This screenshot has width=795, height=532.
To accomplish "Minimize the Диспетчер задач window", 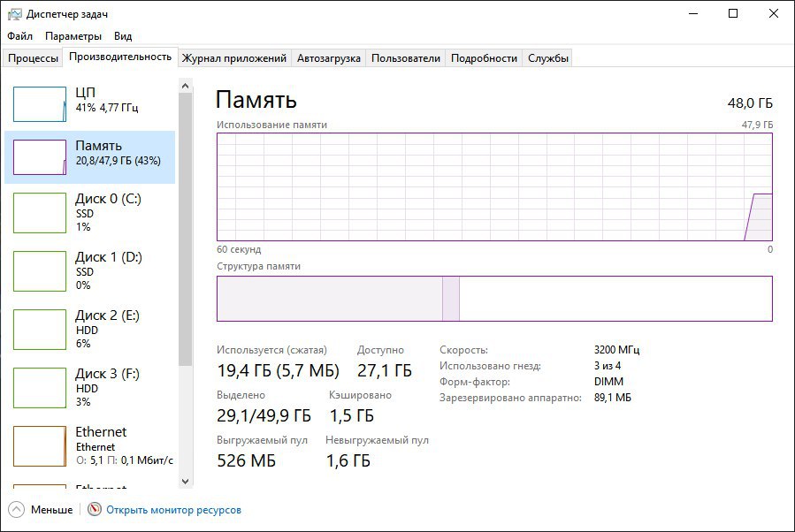I will (x=693, y=13).
